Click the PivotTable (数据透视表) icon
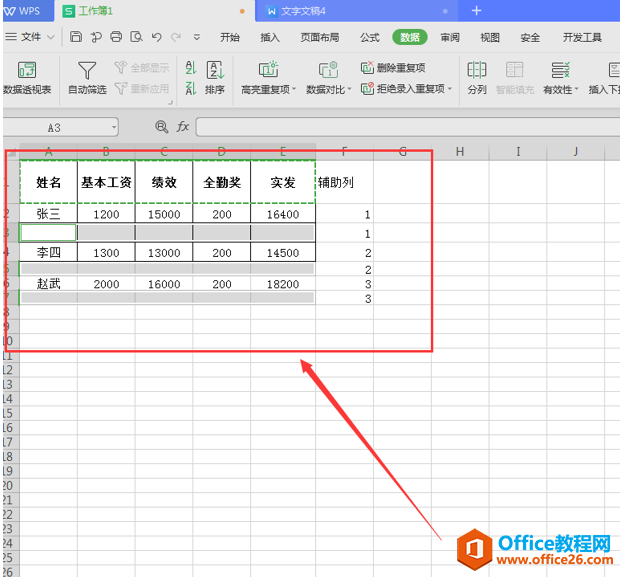 click(27, 71)
